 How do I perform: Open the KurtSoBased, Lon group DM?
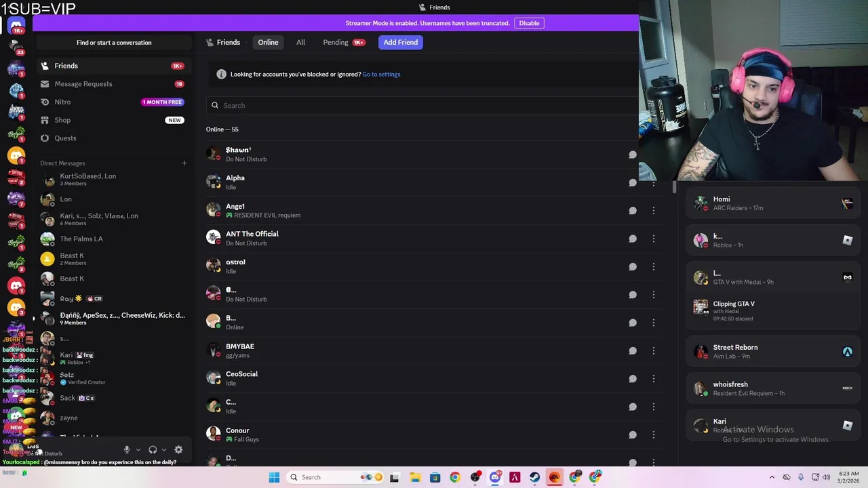coord(113,180)
